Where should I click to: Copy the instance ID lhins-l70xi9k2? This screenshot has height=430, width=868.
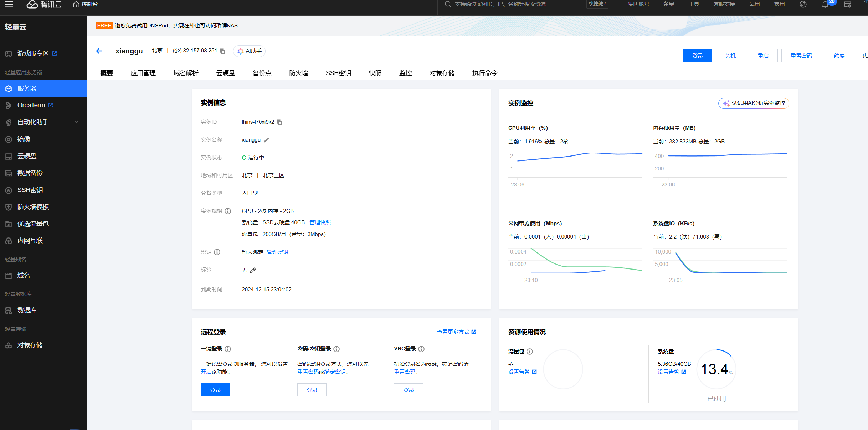tap(279, 122)
